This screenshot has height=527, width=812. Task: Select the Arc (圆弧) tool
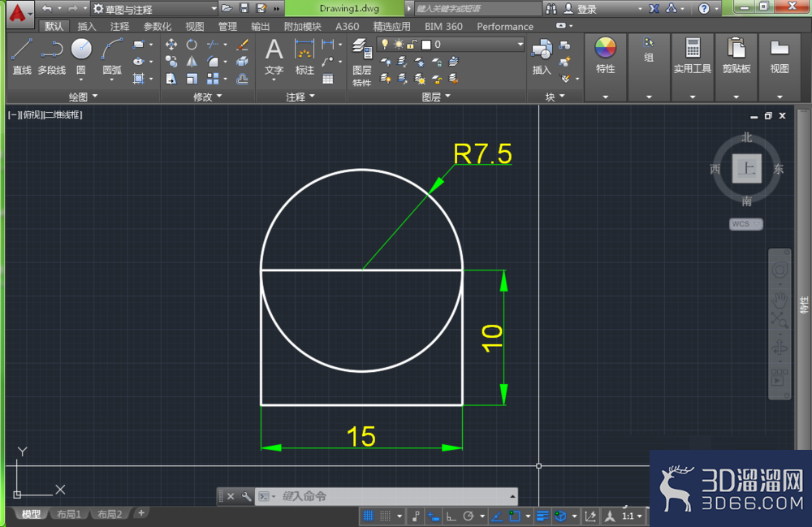tap(112, 57)
